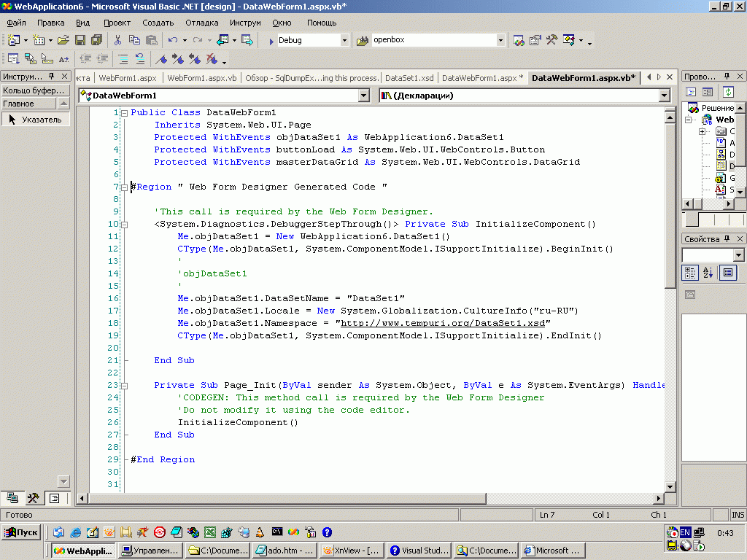747x560 pixels.
Task: Click the Increase Indent icon
Action: tap(102, 59)
